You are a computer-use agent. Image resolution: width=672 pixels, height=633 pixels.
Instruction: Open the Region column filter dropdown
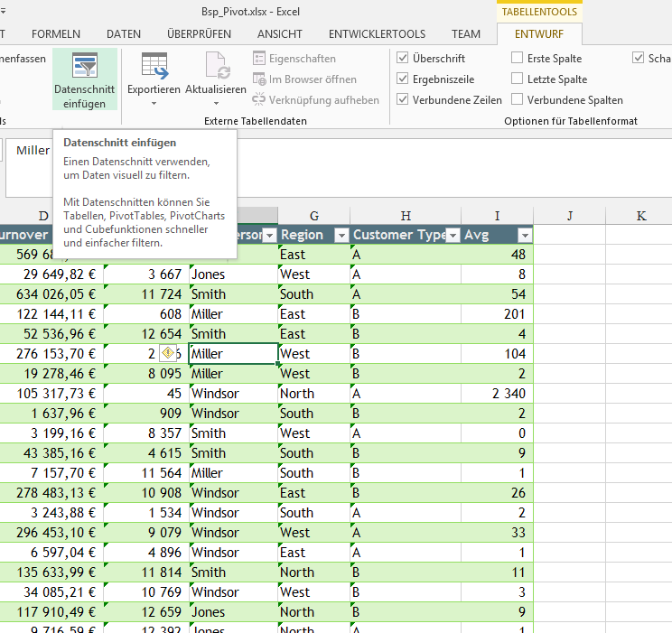[x=341, y=236]
